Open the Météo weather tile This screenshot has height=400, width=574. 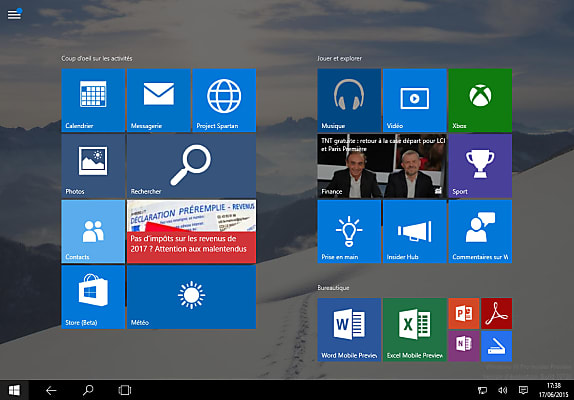191,297
